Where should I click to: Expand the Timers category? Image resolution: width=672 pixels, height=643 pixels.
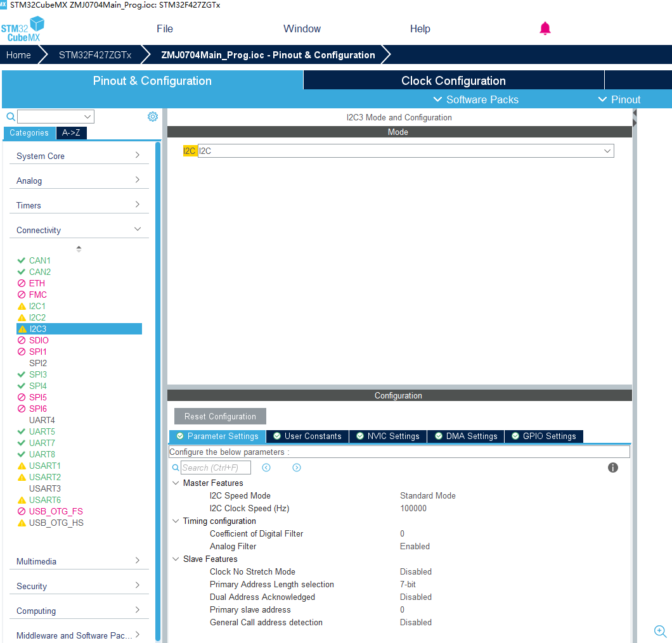79,205
